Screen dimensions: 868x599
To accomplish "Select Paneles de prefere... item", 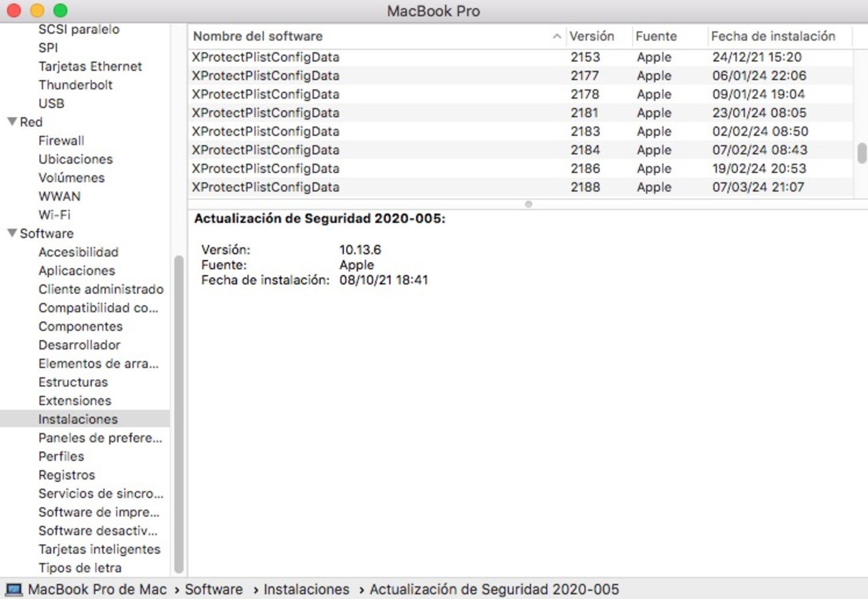I will (x=100, y=438).
